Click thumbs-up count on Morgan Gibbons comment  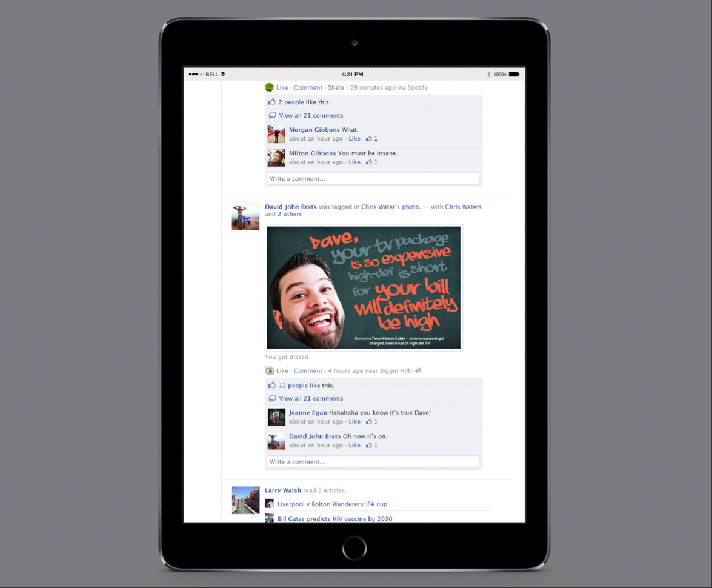pos(372,139)
